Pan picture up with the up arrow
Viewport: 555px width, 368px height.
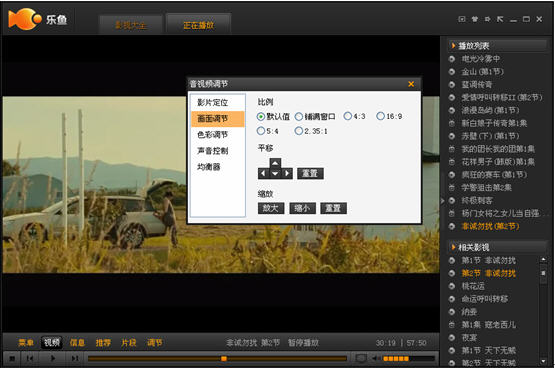pos(275,163)
